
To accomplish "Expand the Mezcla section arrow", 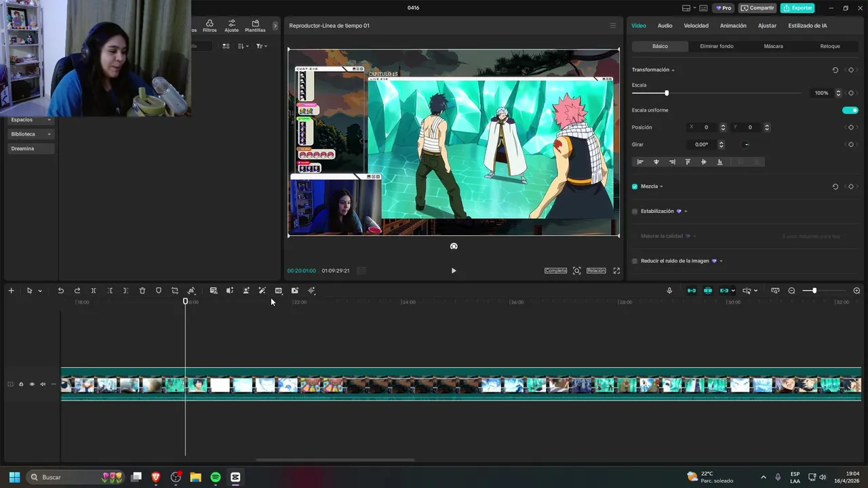I will pyautogui.click(x=661, y=186).
